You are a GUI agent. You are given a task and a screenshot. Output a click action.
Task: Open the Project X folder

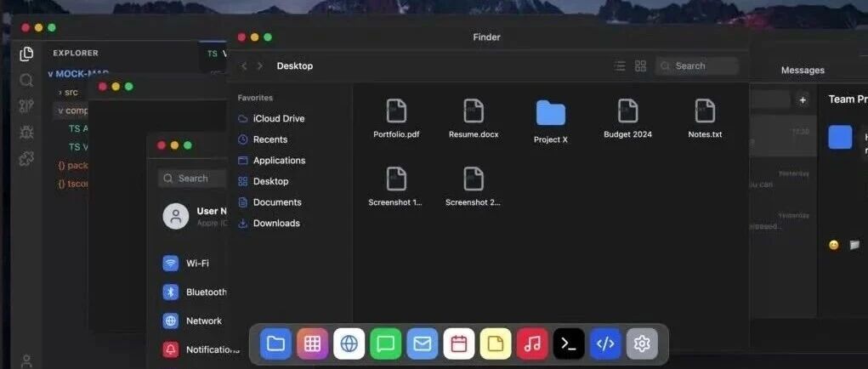tap(550, 121)
